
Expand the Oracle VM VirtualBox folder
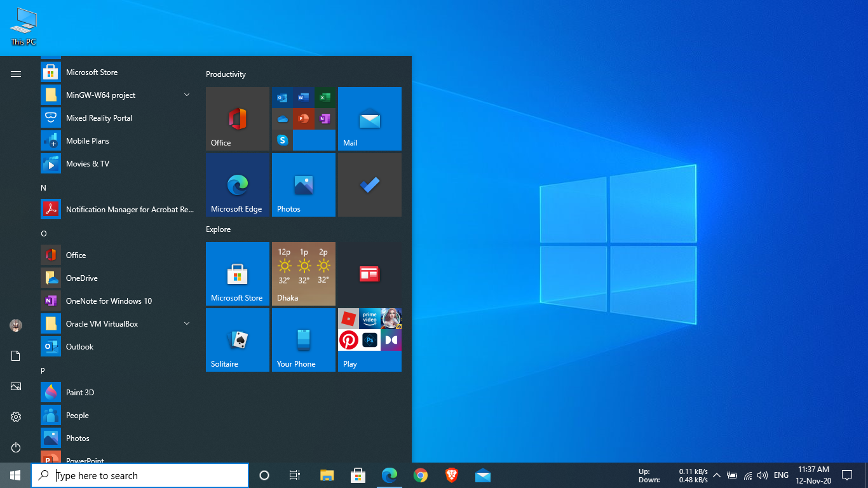pos(117,324)
